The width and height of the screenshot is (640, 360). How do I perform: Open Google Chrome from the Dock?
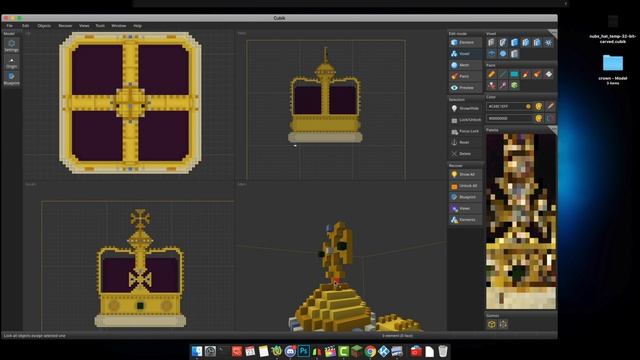pyautogui.click(x=370, y=351)
